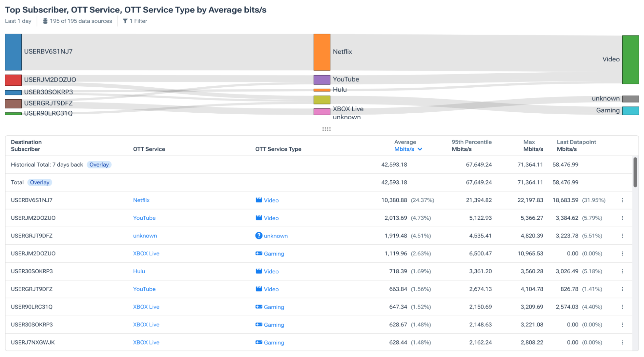Click the Max Mbits/s column header
The width and height of the screenshot is (644, 357).
(x=533, y=145)
